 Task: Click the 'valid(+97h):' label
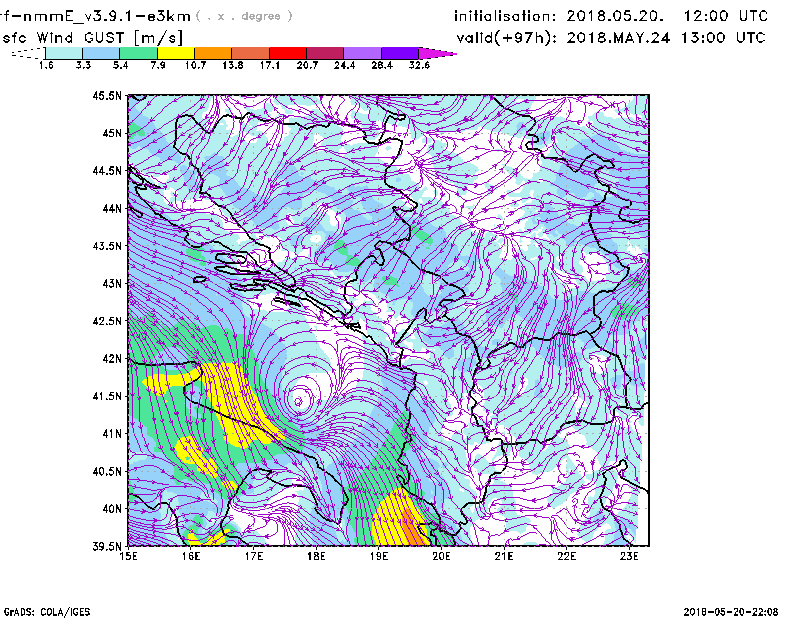[506, 38]
